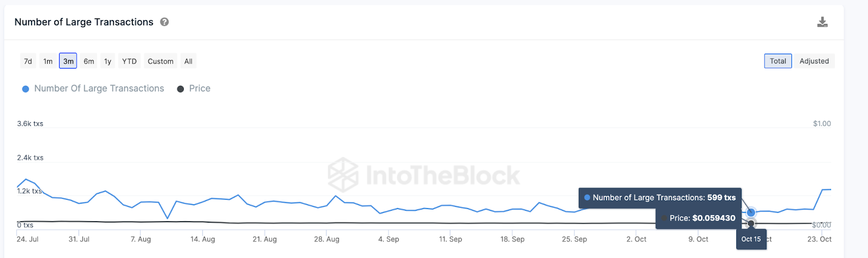868x258 pixels.
Task: Download the chart data
Action: click(x=822, y=22)
